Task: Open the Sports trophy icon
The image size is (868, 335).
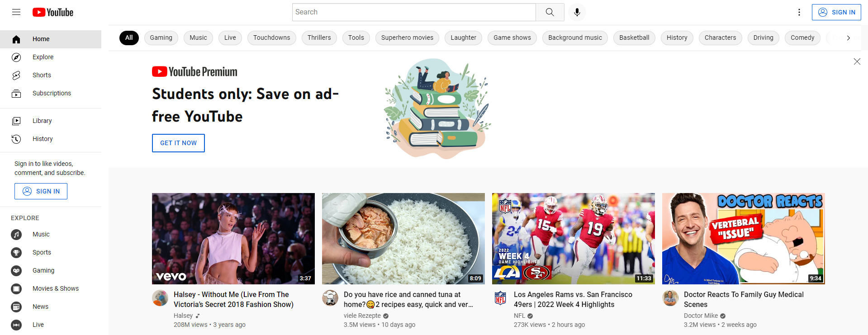Action: pos(16,253)
